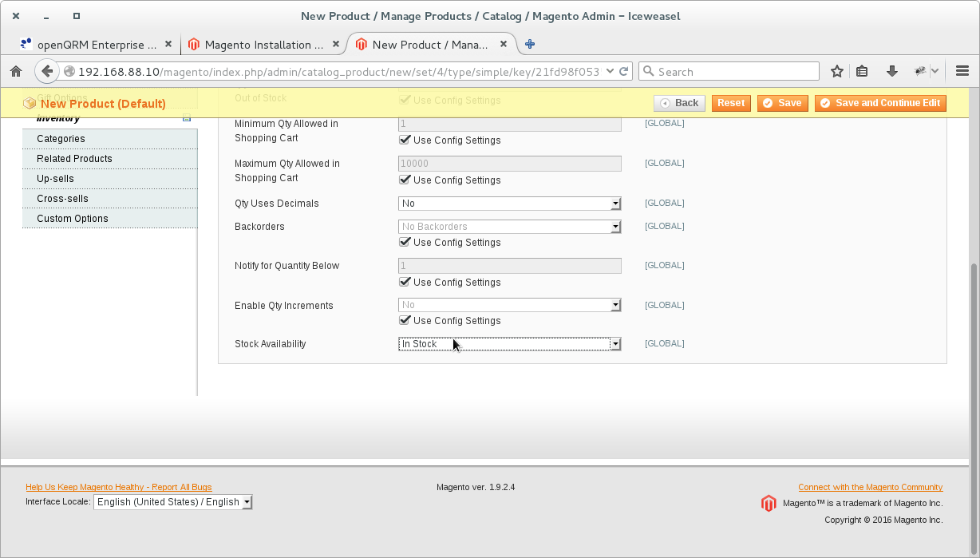Click the "Notify for Quantity Below" label

287,266
